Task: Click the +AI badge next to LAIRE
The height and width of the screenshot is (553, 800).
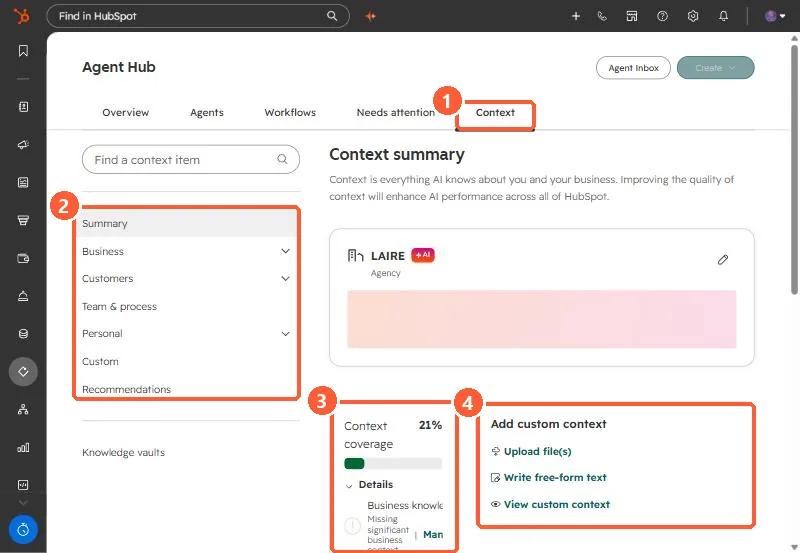Action: point(422,255)
